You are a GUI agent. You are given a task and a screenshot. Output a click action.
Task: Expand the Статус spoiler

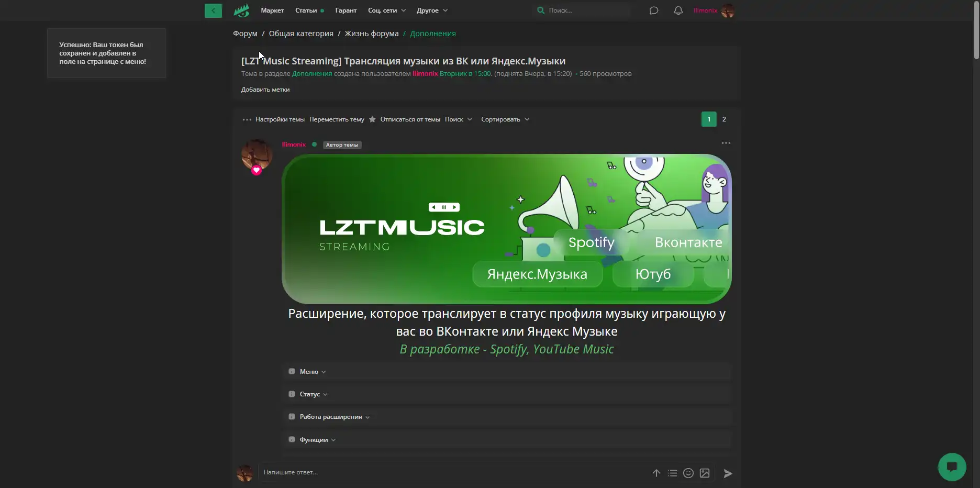[x=310, y=394]
